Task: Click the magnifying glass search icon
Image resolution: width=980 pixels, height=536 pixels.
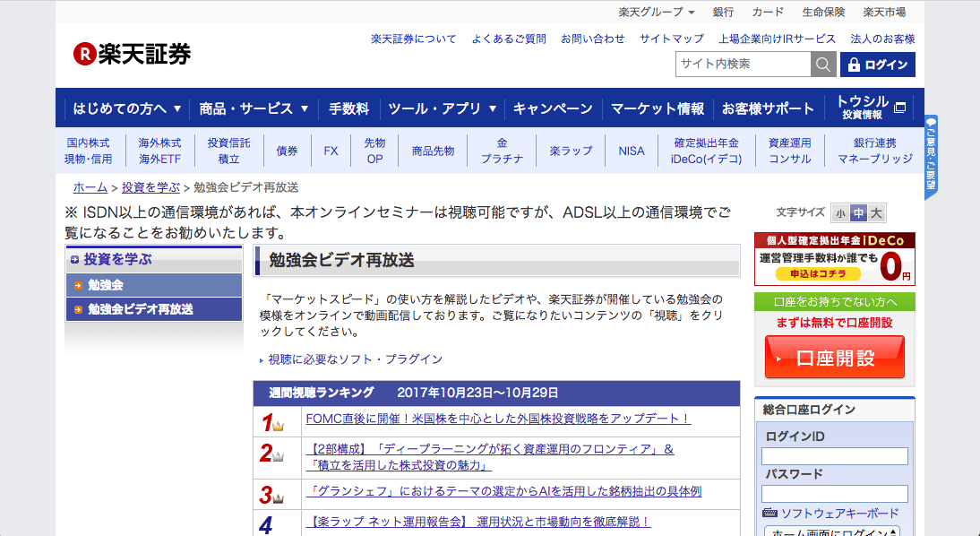Action: click(822, 65)
